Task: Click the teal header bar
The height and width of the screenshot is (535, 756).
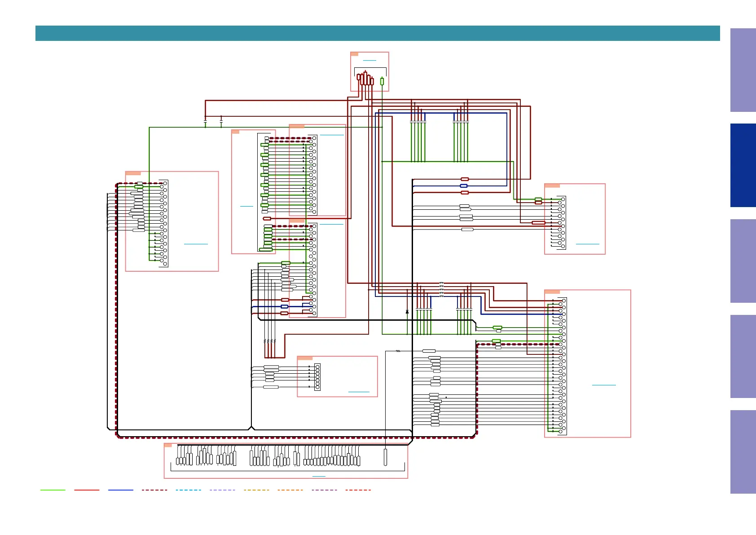Action: 378,33
